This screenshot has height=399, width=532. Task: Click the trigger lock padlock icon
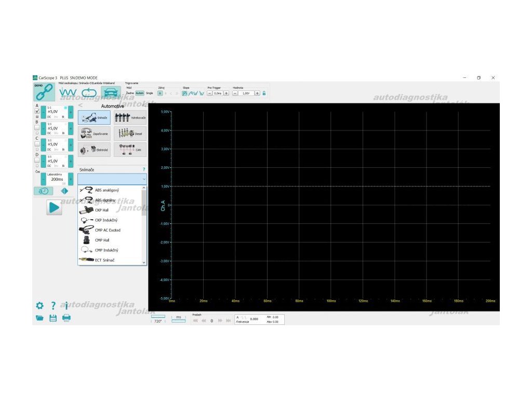pyautogui.click(x=264, y=93)
